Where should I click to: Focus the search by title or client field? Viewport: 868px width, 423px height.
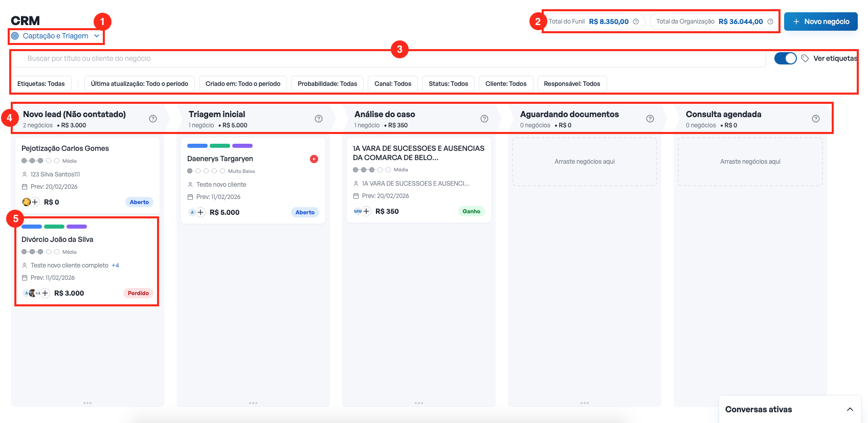click(x=389, y=58)
